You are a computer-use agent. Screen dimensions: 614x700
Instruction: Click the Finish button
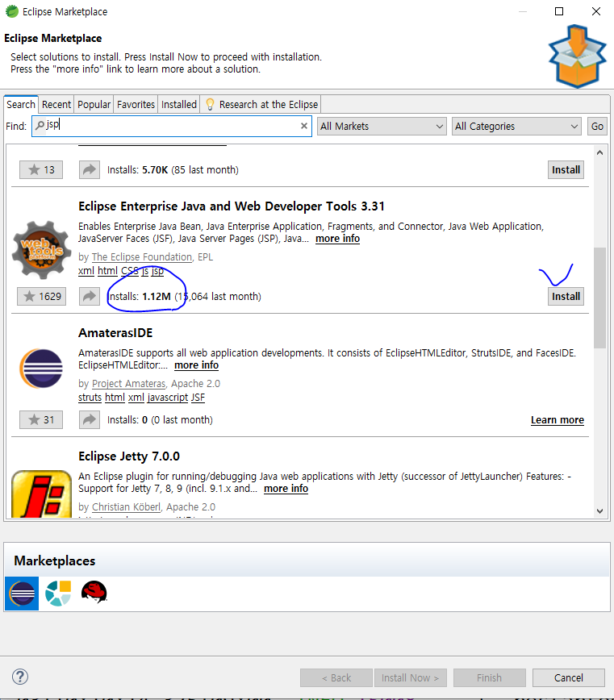(490, 677)
